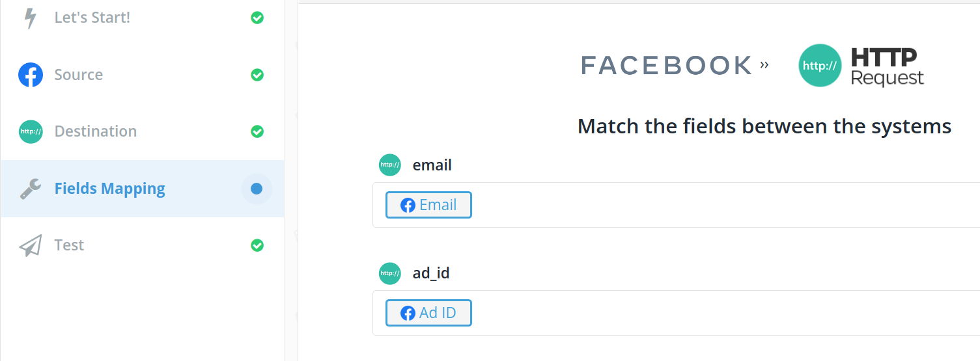The image size is (980, 361).
Task: Click inside the email mapping input box
Action: [716, 205]
